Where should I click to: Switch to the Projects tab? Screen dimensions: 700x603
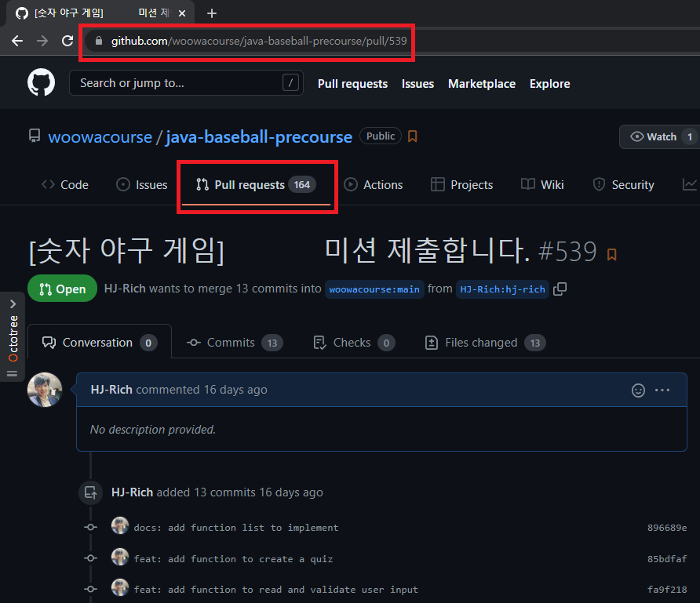click(461, 184)
